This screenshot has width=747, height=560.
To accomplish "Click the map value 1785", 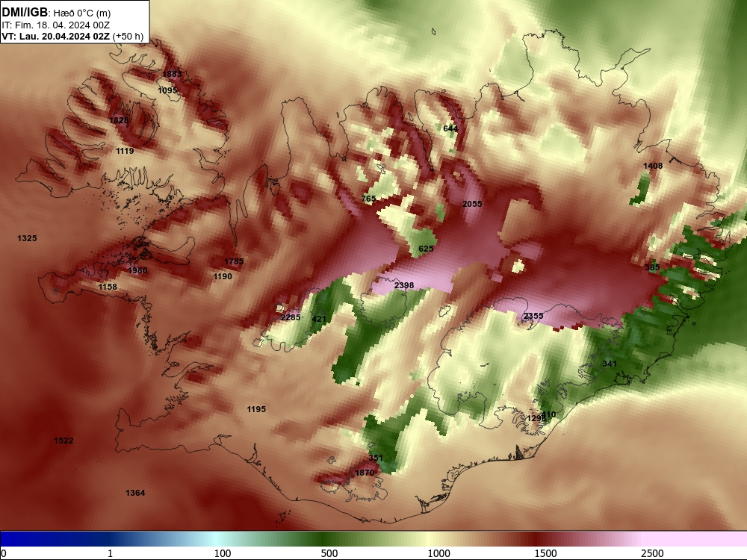I will [234, 261].
